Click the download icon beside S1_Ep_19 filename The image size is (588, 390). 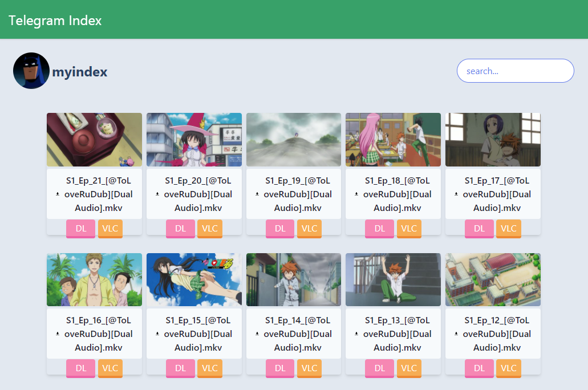(257, 194)
